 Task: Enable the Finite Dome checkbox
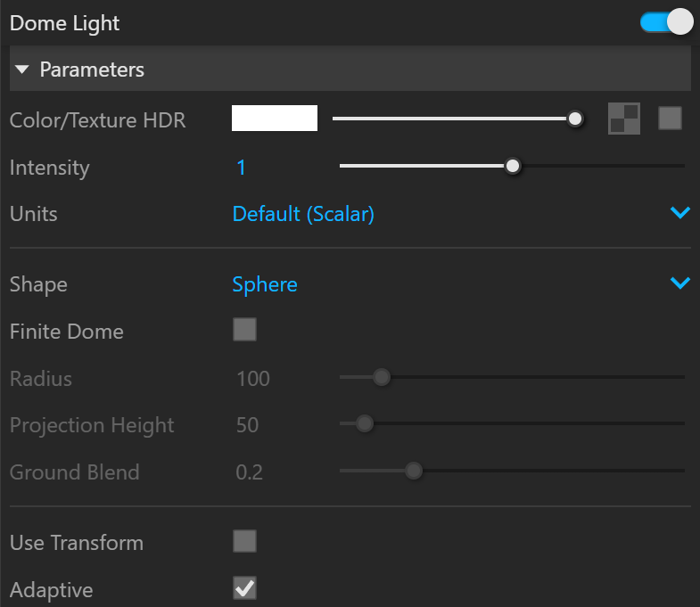(x=244, y=330)
